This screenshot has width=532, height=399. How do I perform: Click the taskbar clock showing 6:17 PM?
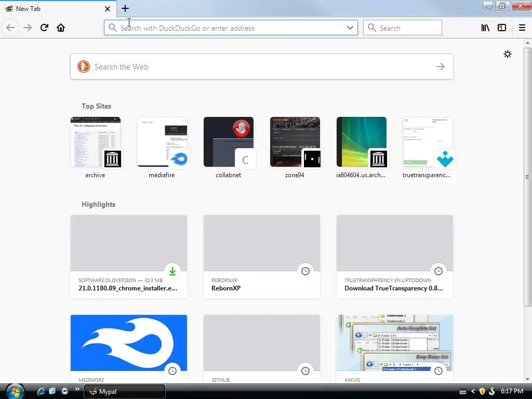(512, 391)
